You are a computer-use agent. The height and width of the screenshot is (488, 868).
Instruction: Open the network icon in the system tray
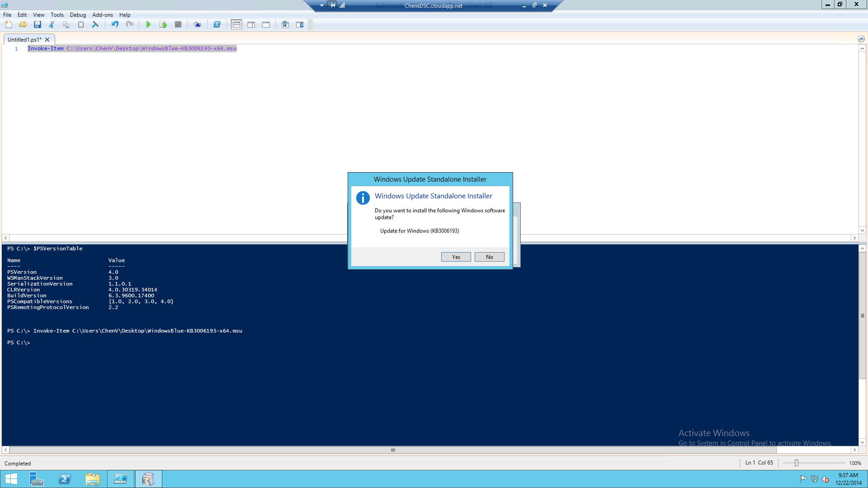[x=815, y=479]
